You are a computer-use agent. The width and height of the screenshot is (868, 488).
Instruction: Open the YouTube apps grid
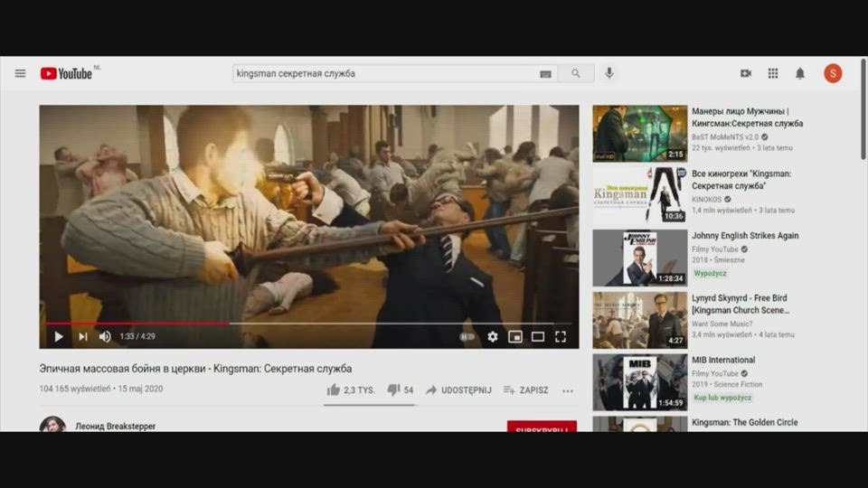click(x=773, y=73)
